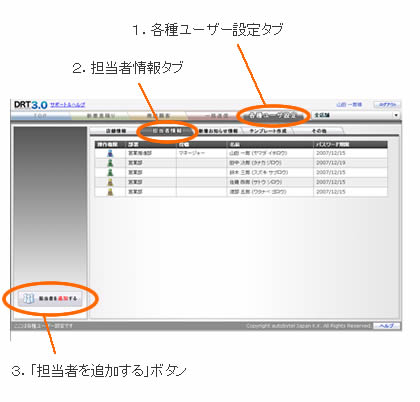420x402 pixels.
Task: Open the 全店舗 store dropdown arrow
Action: tap(396, 115)
